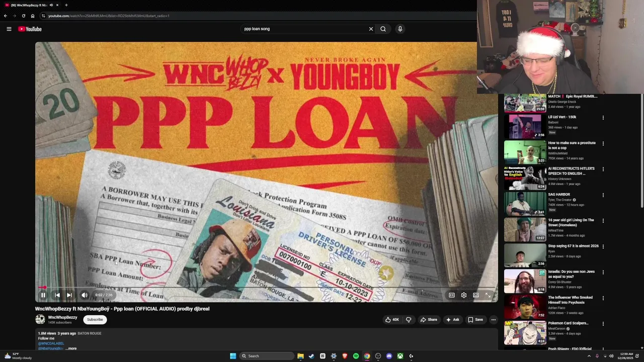
Task: Enter full screen mode
Action: pyautogui.click(x=488, y=295)
